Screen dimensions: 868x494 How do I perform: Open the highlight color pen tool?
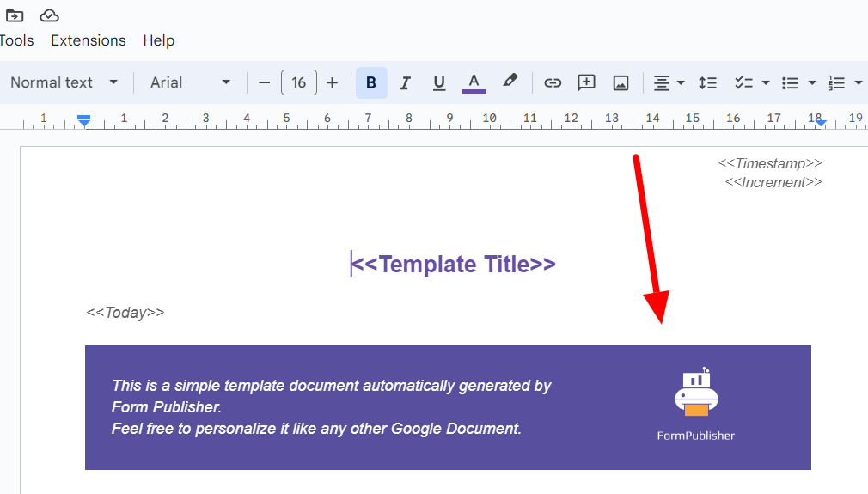click(510, 82)
